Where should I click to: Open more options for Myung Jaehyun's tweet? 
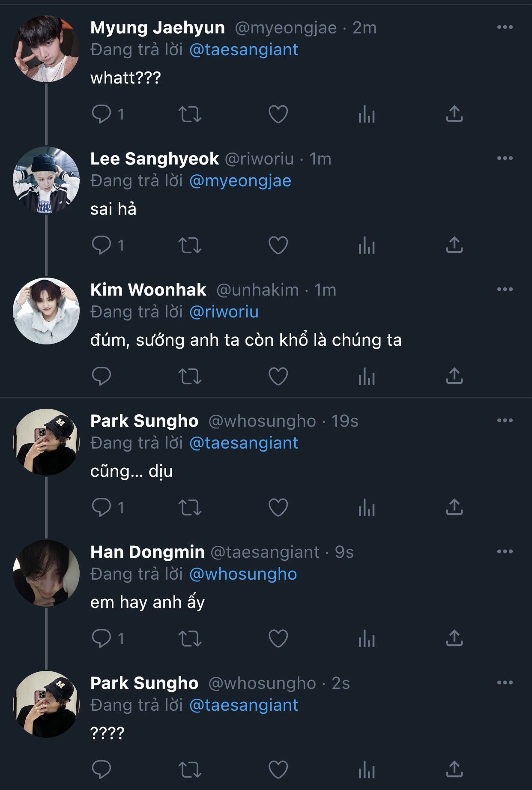click(505, 27)
